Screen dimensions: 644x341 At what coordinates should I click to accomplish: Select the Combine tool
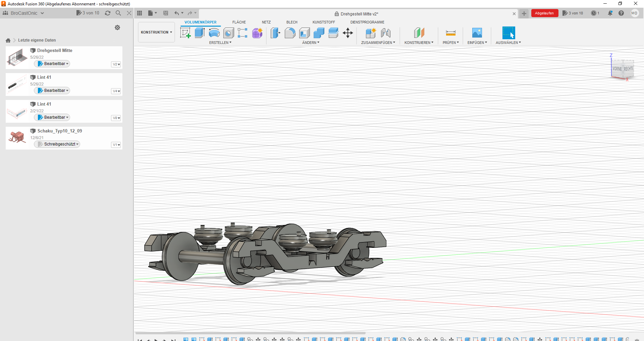coord(319,33)
